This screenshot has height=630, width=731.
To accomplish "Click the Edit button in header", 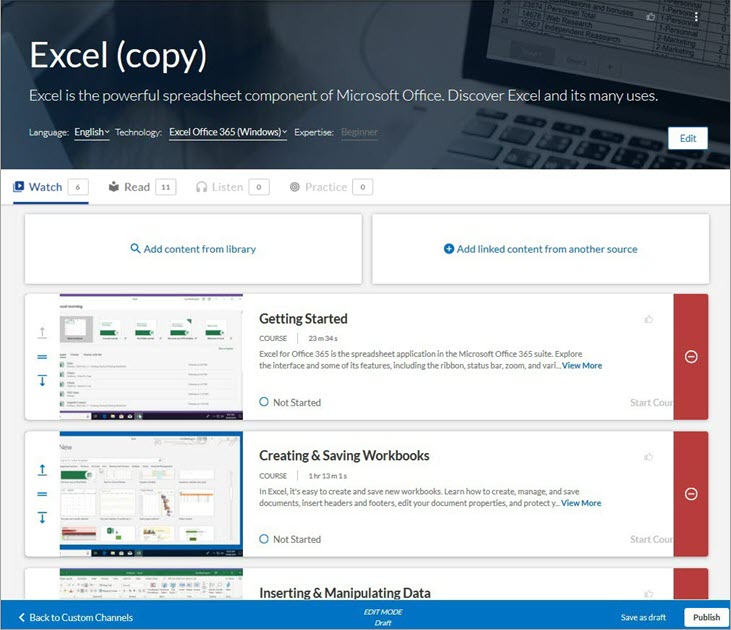I will click(x=687, y=138).
